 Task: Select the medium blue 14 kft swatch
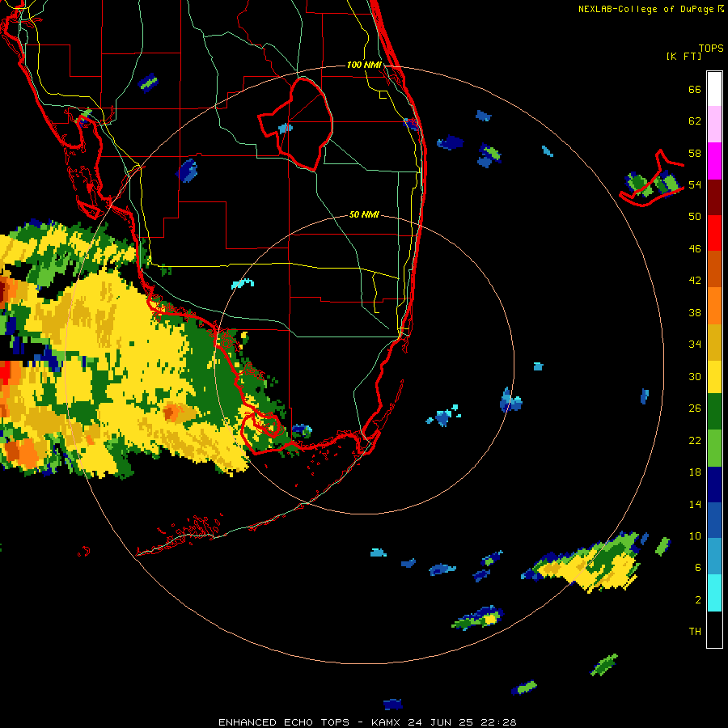tap(714, 520)
